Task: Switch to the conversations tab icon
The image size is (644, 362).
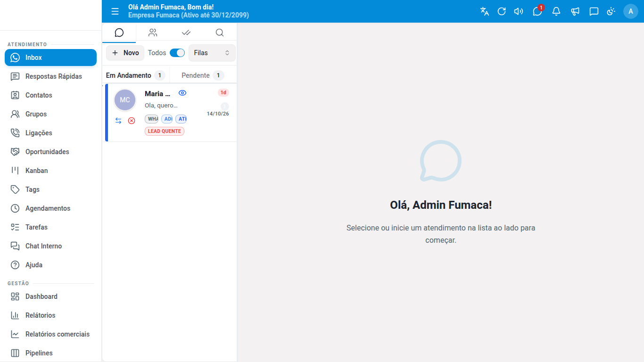Action: click(119, 33)
